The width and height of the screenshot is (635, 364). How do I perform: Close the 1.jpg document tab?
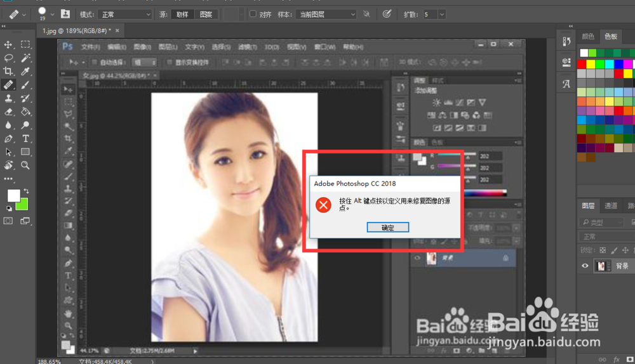coord(117,30)
